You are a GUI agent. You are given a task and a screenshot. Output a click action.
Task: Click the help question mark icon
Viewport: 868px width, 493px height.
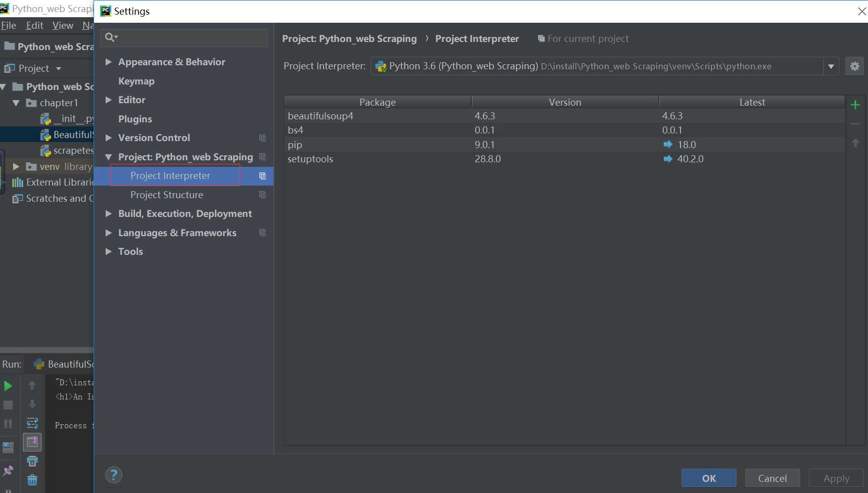coord(114,475)
